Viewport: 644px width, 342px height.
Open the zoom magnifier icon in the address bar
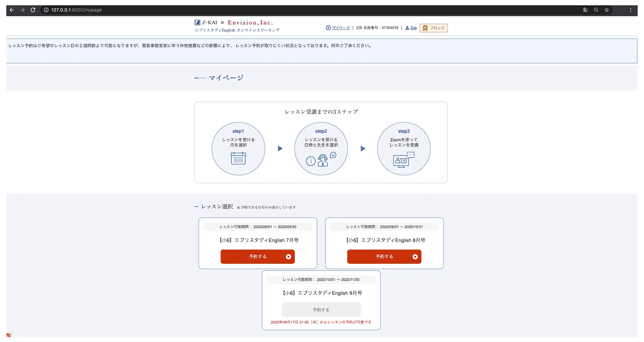pyautogui.click(x=596, y=10)
